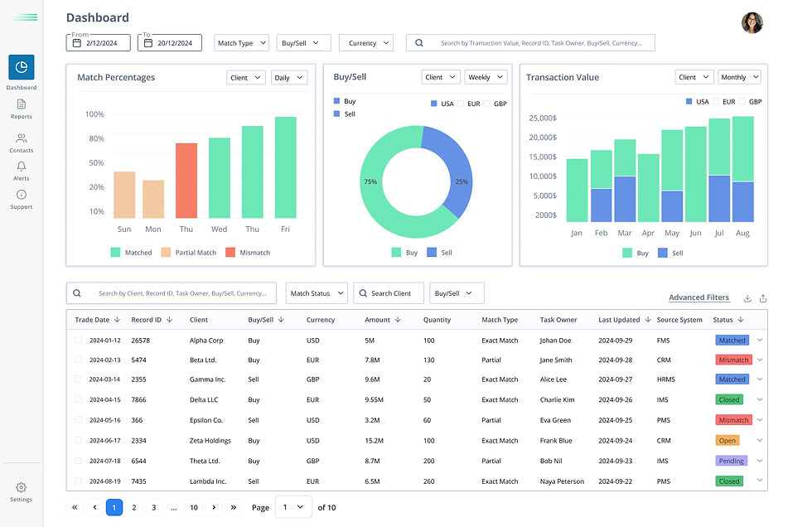
Task: Open the profile avatar menu
Action: tap(752, 22)
